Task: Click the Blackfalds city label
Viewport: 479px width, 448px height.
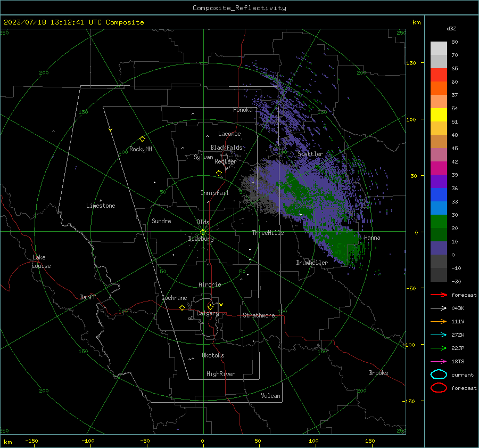Action: (226, 148)
